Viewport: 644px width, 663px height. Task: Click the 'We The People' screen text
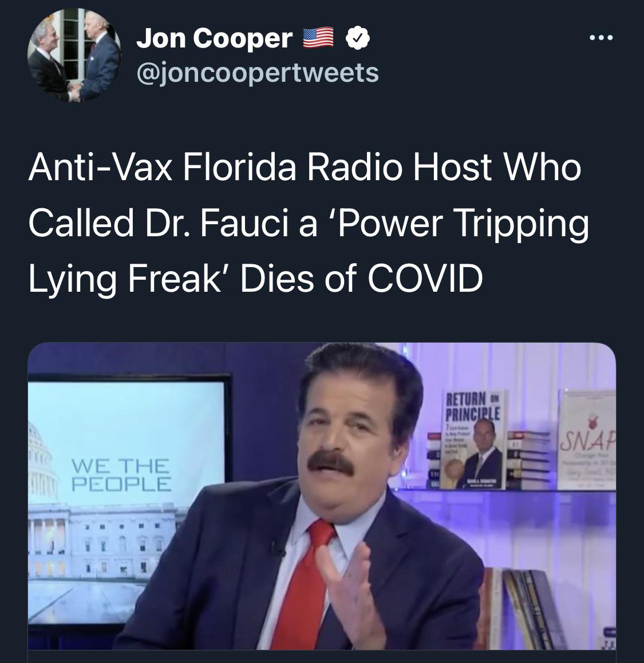(x=121, y=474)
